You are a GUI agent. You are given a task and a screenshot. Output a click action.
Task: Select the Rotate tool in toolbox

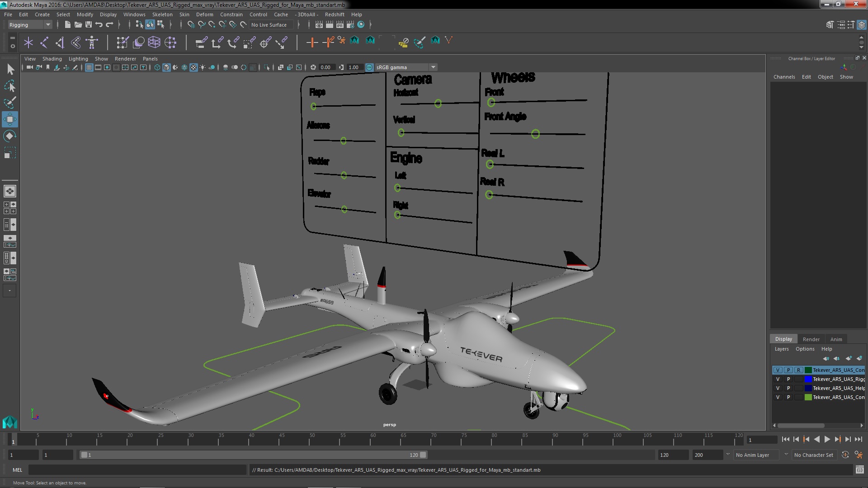pyautogui.click(x=9, y=136)
